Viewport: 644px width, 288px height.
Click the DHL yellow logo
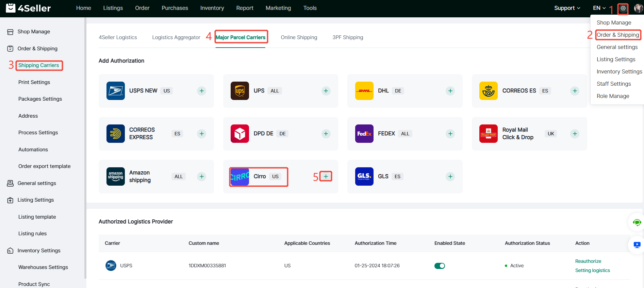tap(364, 91)
